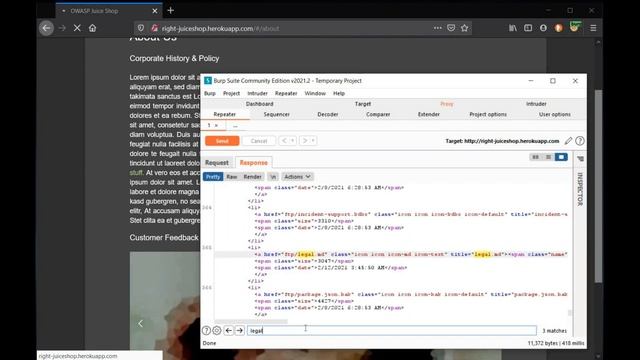The height and width of the screenshot is (360, 640).
Task: Add a new Repeater tab with the ... tab
Action: [x=235, y=126]
